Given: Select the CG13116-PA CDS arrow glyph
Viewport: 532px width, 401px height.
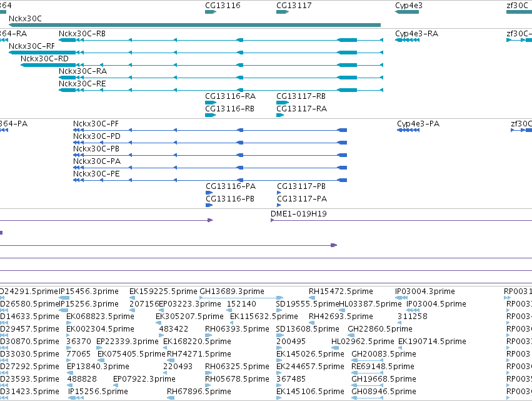Looking at the screenshot, I should tap(209, 193).
